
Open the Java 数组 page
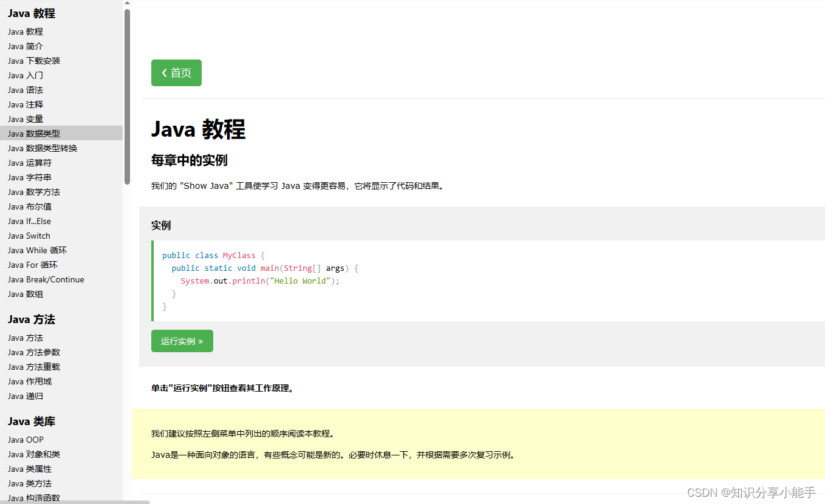25,293
